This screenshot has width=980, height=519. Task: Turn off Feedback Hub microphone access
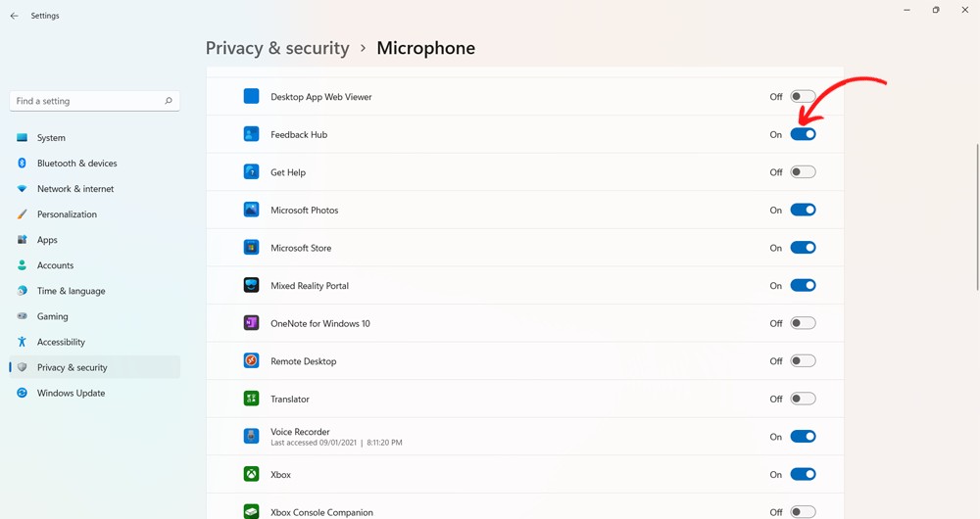click(x=804, y=134)
